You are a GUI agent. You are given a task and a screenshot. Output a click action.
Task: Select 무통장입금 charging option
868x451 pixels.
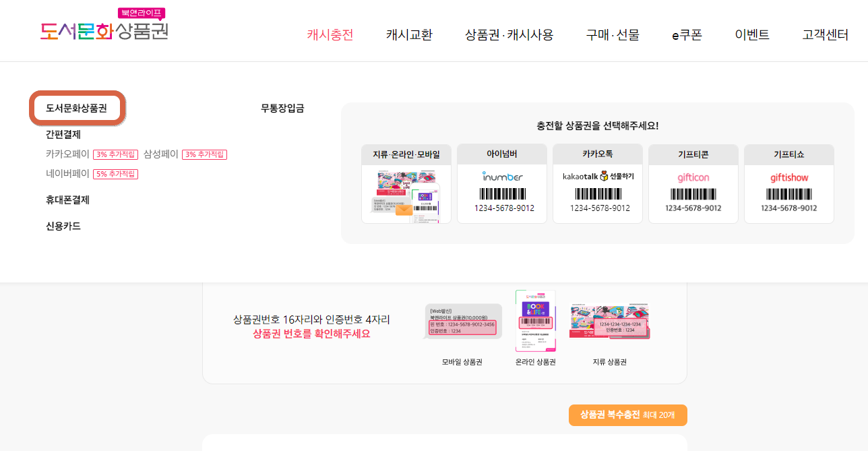(x=282, y=108)
